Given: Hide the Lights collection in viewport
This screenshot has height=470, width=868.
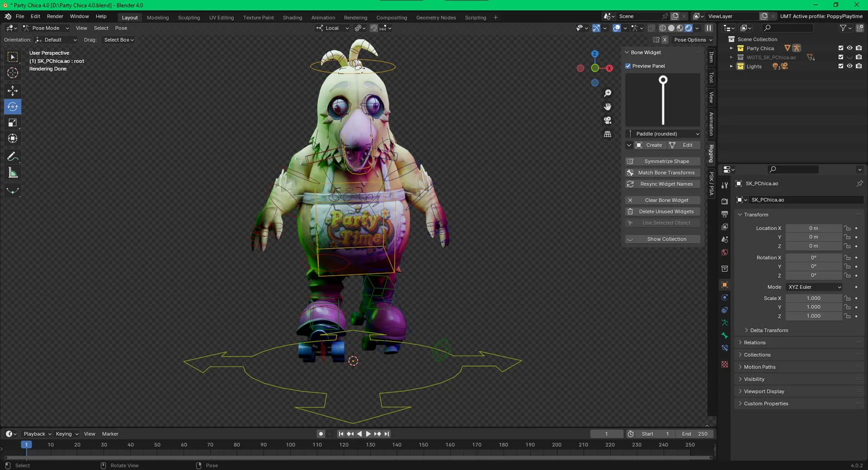Looking at the screenshot, I should coord(850,66).
